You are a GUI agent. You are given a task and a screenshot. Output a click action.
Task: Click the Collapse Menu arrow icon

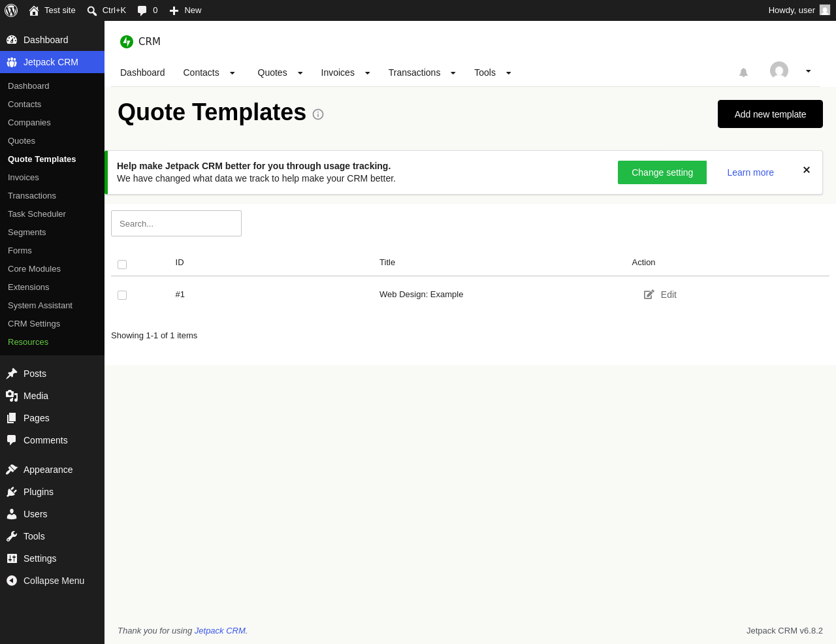(x=12, y=581)
